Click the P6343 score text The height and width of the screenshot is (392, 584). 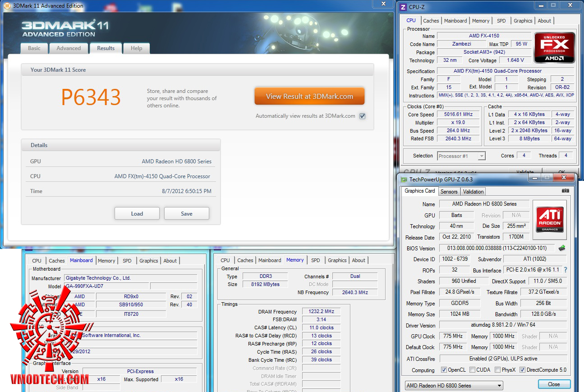[x=91, y=97]
